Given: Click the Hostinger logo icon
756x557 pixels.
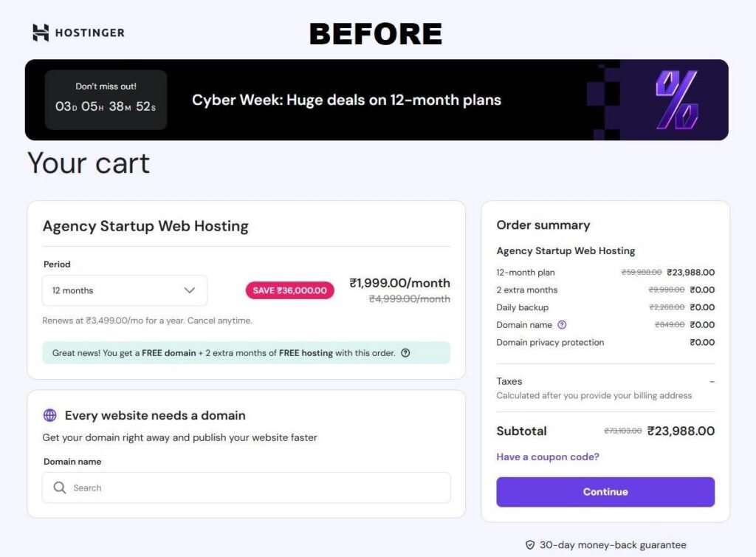Looking at the screenshot, I should pos(41,33).
